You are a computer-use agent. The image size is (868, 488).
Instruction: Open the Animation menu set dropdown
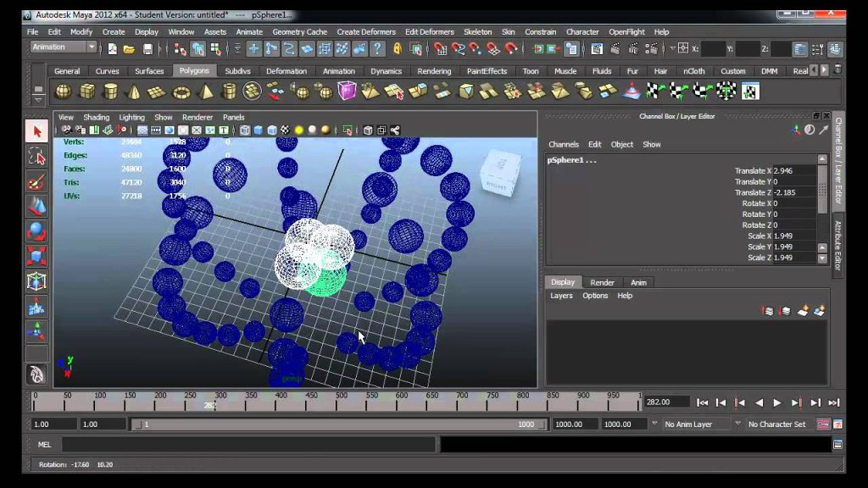point(64,47)
